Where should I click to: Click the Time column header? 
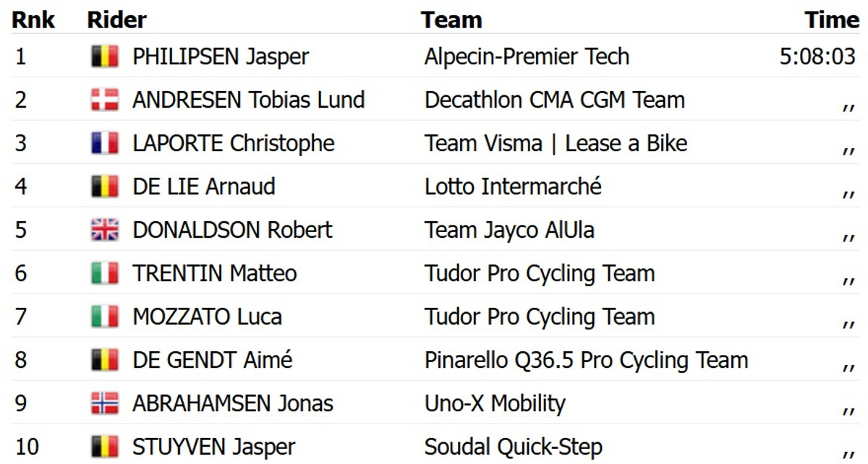point(832,20)
